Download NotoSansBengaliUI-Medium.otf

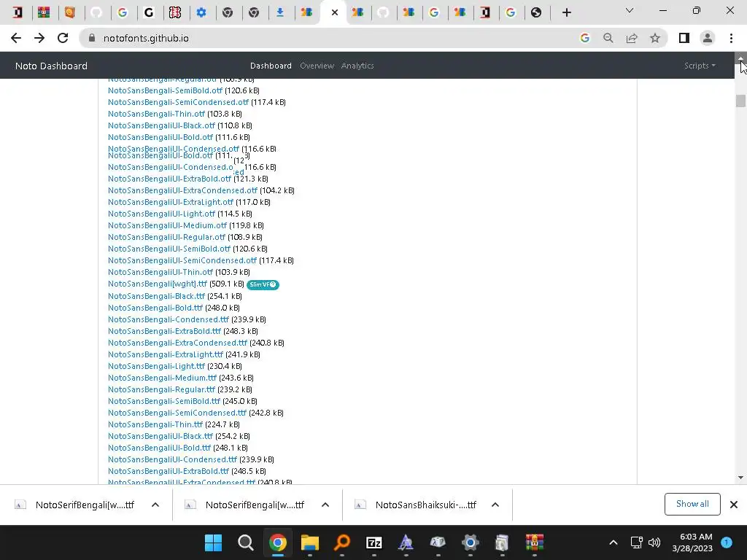tap(167, 225)
